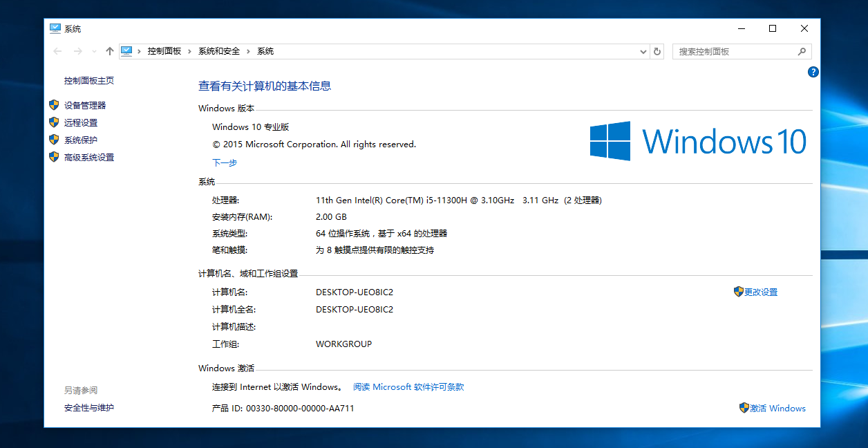This screenshot has width=868, height=448.
Task: Click full computer name beside 计算机全名
Action: (x=355, y=310)
